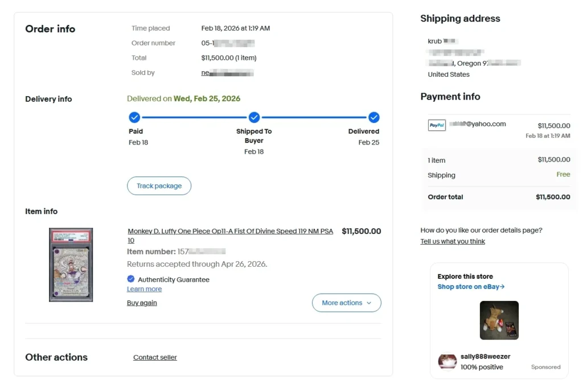The image size is (583, 392).
Task: Open the sally888weezer store name
Action: pos(485,356)
